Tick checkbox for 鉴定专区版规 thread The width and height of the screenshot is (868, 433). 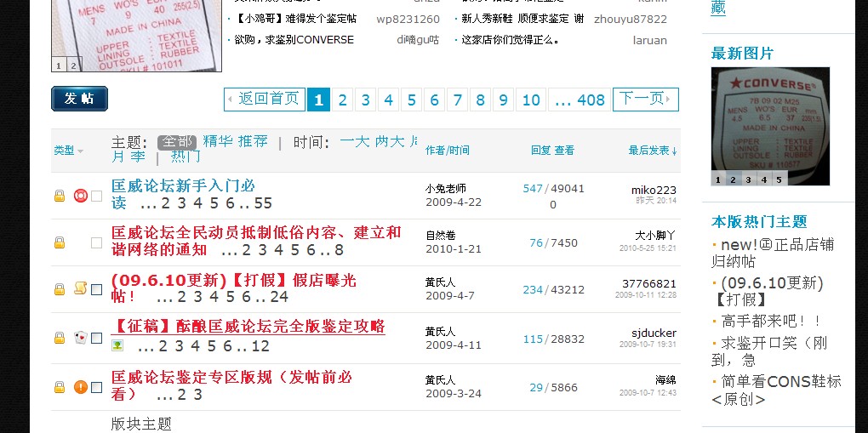point(96,387)
